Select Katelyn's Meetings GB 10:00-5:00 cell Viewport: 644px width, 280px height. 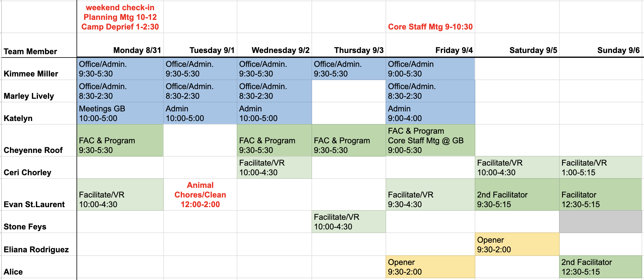click(120, 114)
